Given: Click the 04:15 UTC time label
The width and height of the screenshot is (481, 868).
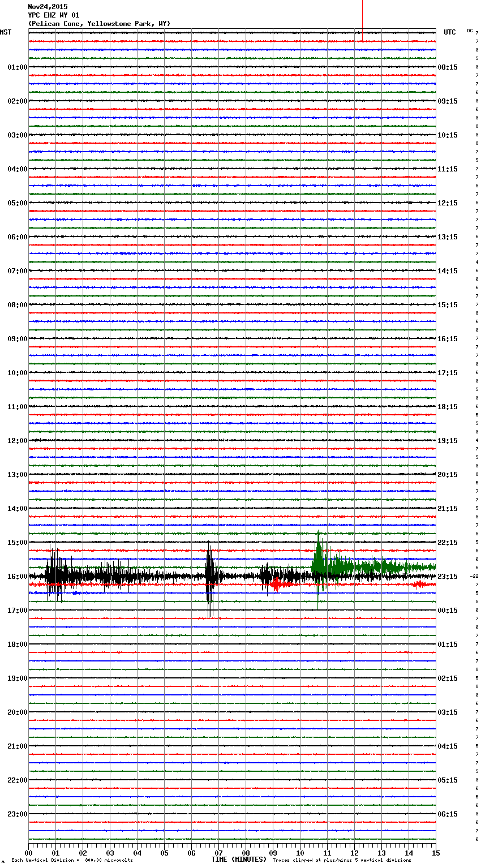Looking at the screenshot, I should 448,746.
